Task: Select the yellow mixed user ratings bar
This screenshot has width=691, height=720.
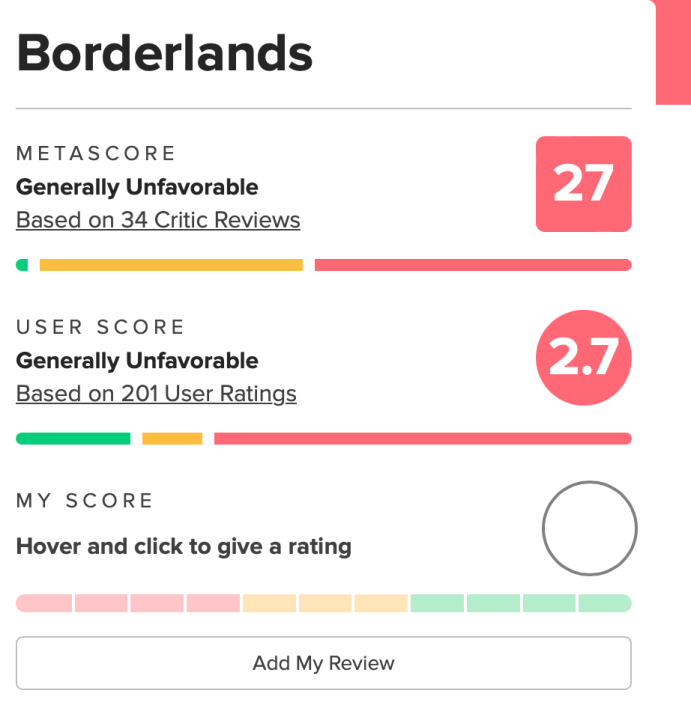Action: 172,438
